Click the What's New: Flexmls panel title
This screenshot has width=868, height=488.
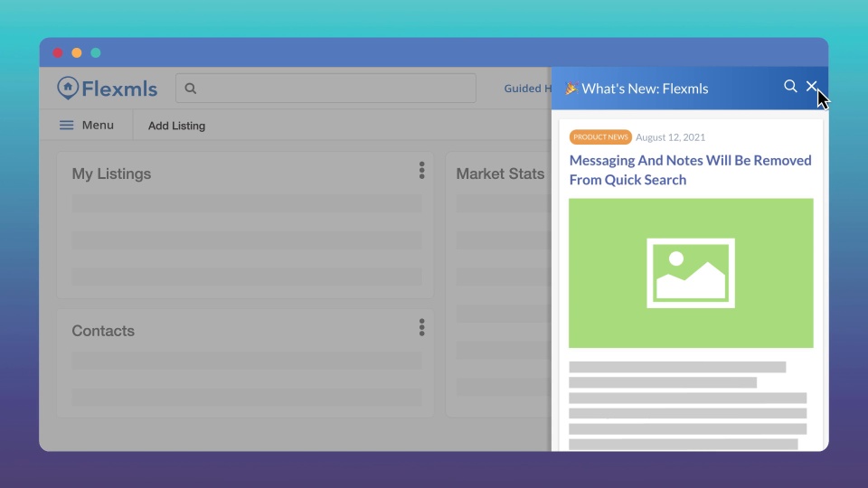point(645,89)
